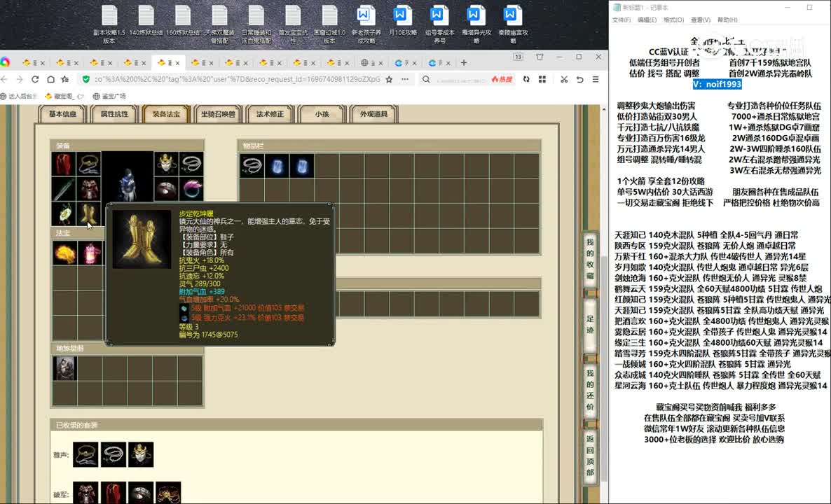This screenshot has height=504, width=831.
Task: Select the mask icon in 雅声 set row
Action: 141,454
